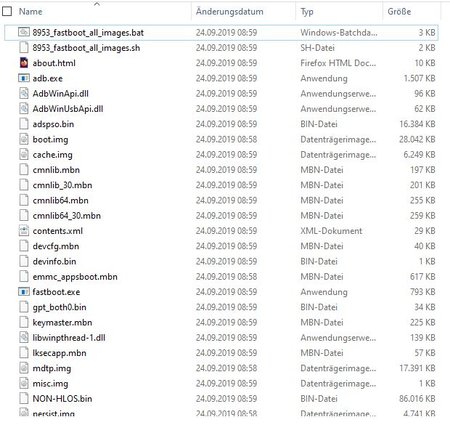
Task: Sort files by Typ column header
Action: (x=307, y=12)
